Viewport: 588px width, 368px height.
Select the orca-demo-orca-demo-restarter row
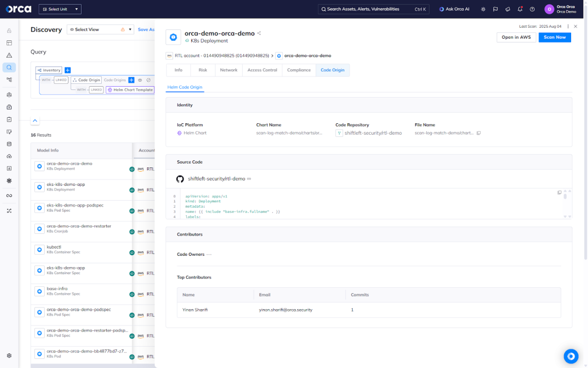[x=82, y=231]
